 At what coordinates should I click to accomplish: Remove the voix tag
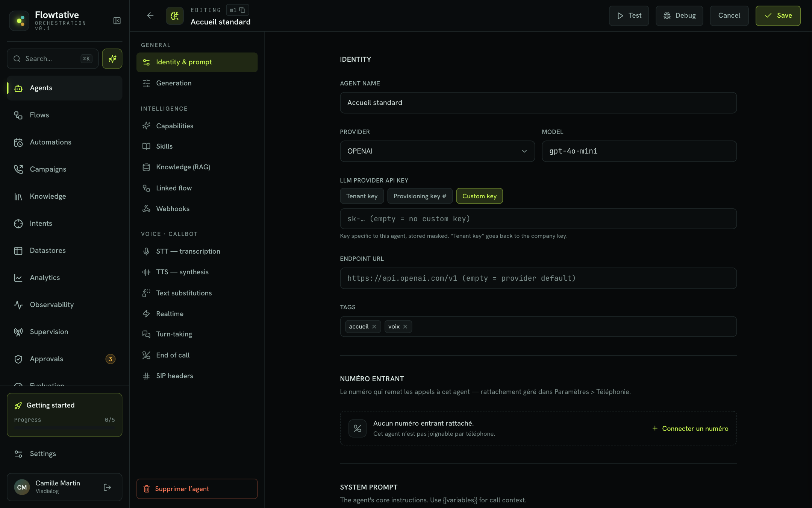pos(405,327)
